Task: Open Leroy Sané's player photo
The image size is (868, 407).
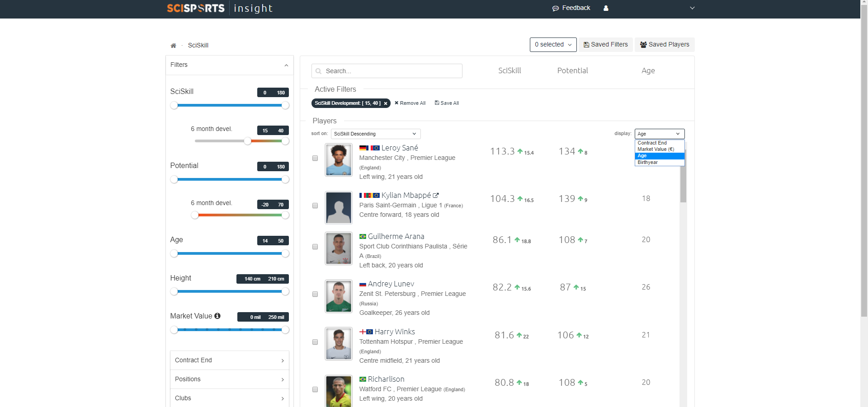Action: tap(339, 160)
